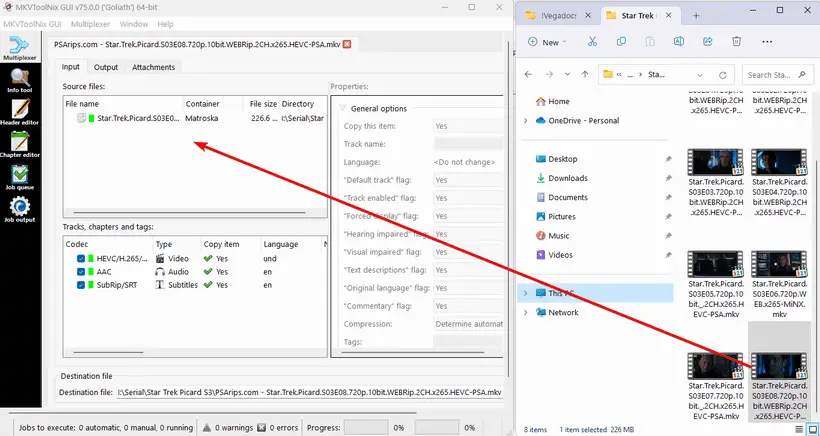Open the Multiplexer tool in sidebar
Image resolution: width=820 pixels, height=436 pixels.
pos(20,48)
